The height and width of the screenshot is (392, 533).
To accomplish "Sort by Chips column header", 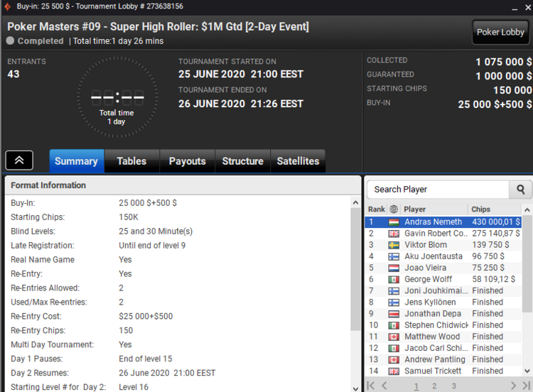I will [495, 209].
